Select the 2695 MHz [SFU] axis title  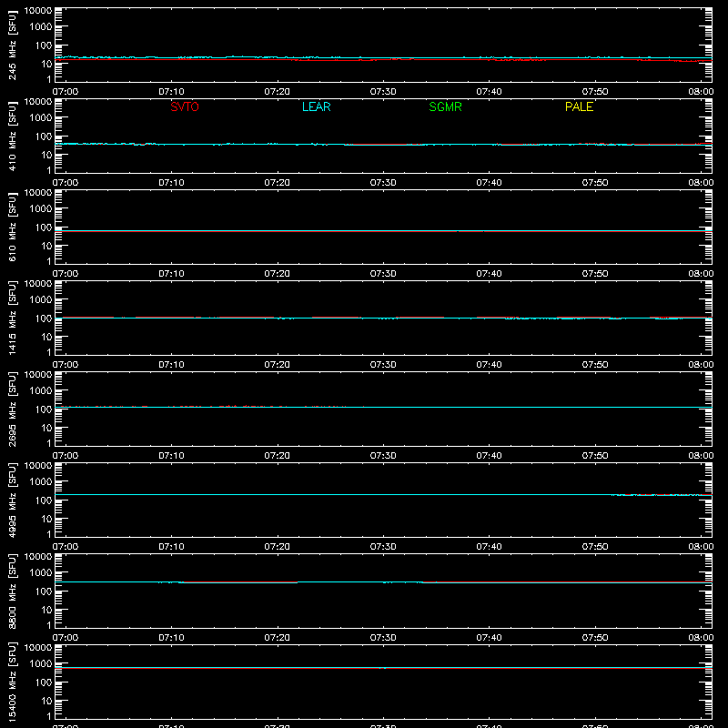click(x=13, y=409)
